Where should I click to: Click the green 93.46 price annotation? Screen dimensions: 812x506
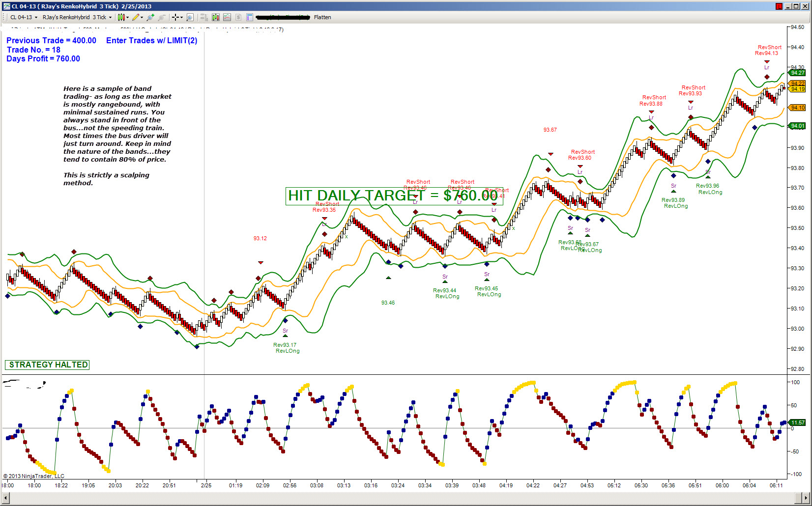[388, 303]
